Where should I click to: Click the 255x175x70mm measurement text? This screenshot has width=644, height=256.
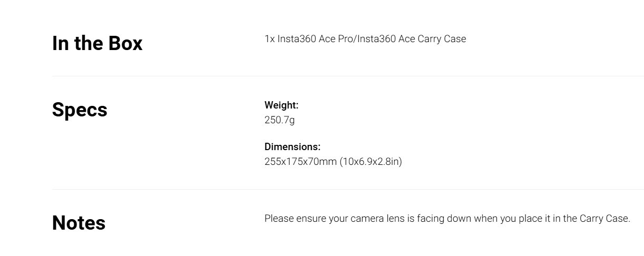tap(300, 162)
